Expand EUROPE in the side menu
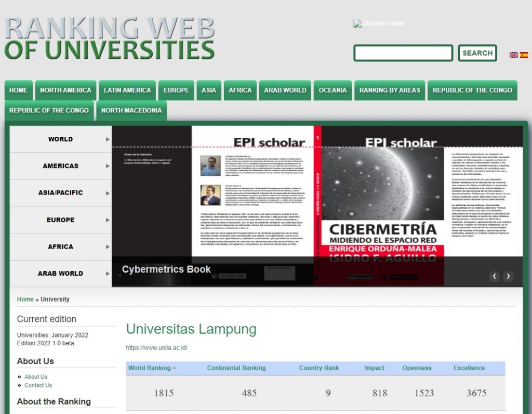532x414 pixels. [x=61, y=219]
